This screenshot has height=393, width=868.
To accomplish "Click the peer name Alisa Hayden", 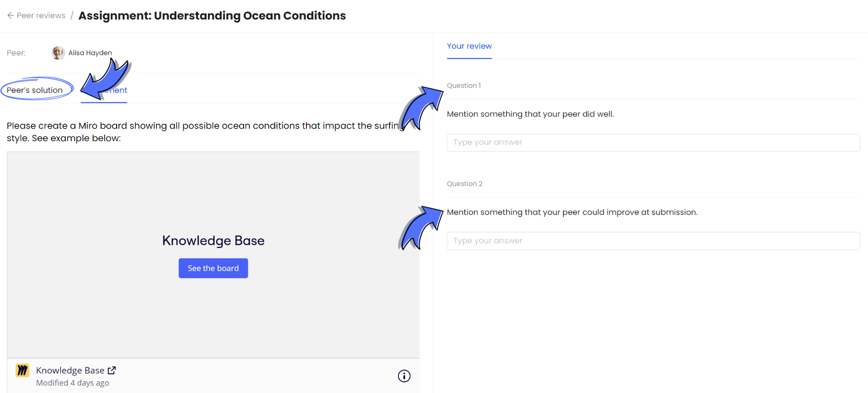I will 90,53.
